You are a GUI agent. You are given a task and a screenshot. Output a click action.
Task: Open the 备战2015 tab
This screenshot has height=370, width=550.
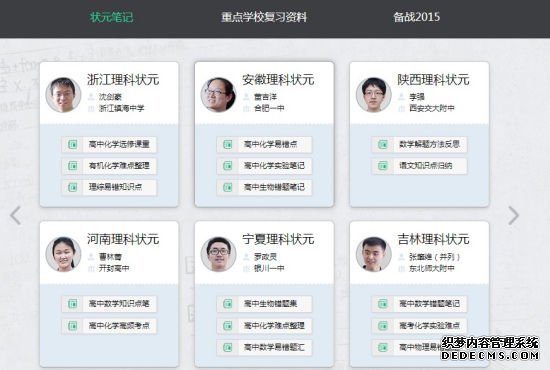(x=416, y=17)
